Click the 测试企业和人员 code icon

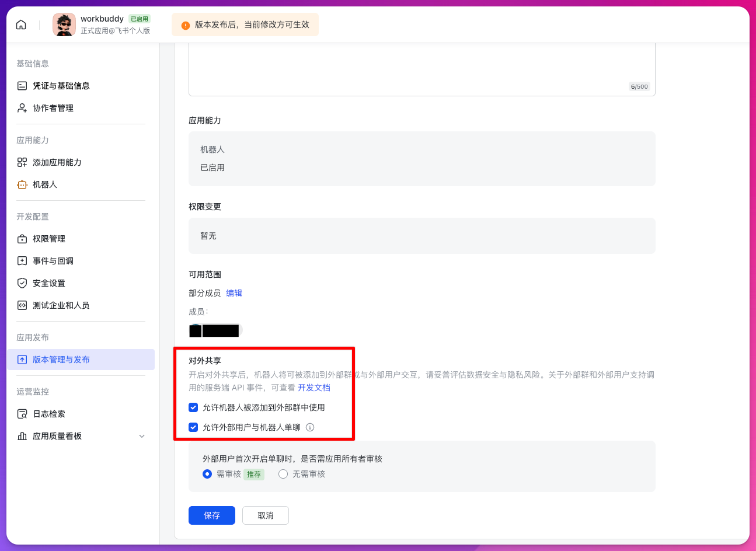point(22,305)
